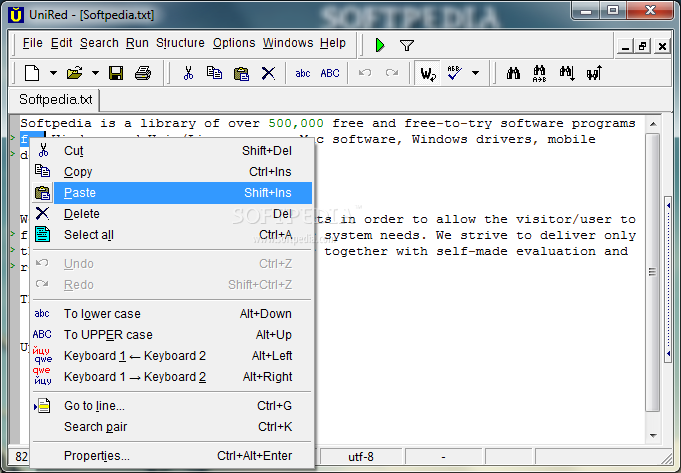Open the spell check dropdown arrow
Image resolution: width=681 pixels, height=473 pixels.
pyautogui.click(x=476, y=73)
